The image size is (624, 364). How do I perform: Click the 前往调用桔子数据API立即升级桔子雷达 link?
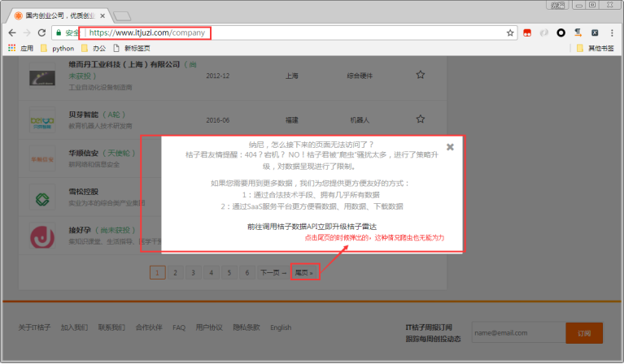312,227
